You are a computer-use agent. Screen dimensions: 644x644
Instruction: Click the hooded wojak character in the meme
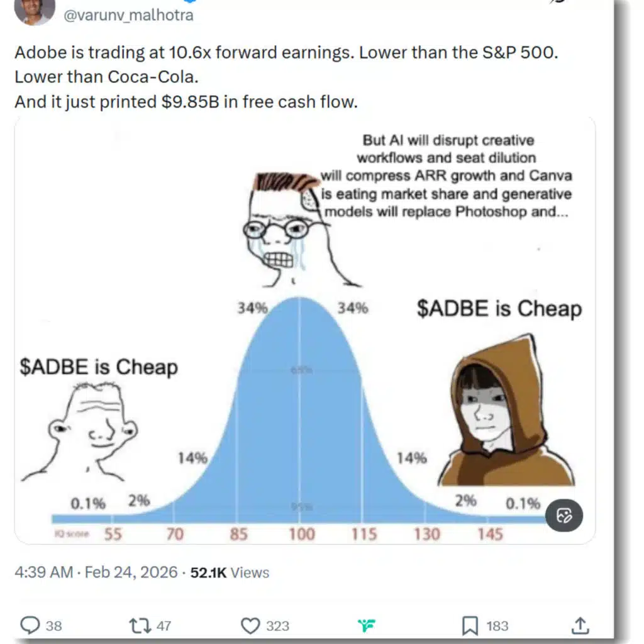click(506, 411)
